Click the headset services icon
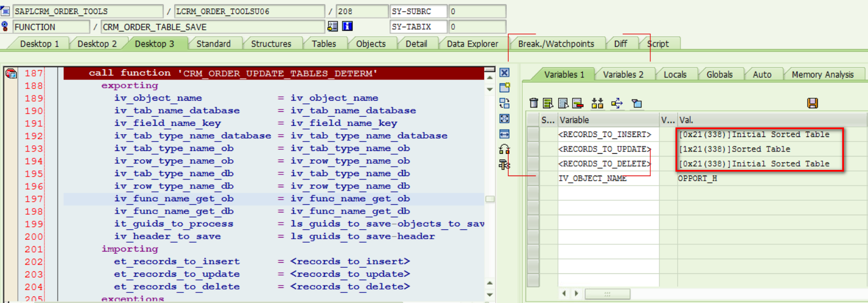 [504, 149]
